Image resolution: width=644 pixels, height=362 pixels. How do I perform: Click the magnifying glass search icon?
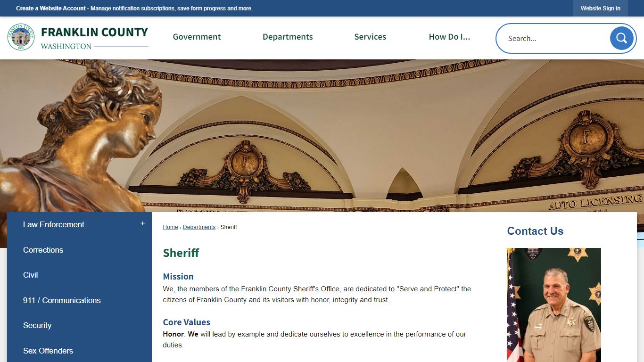pyautogui.click(x=621, y=38)
